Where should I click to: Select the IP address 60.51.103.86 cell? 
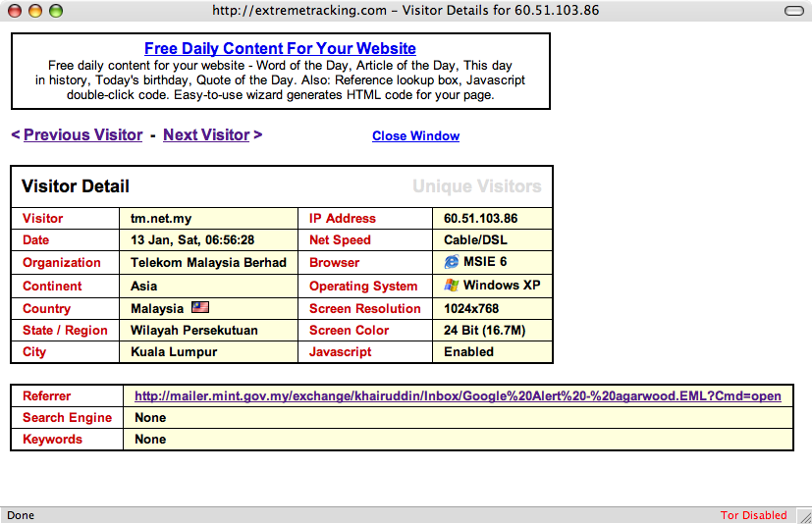(x=480, y=219)
